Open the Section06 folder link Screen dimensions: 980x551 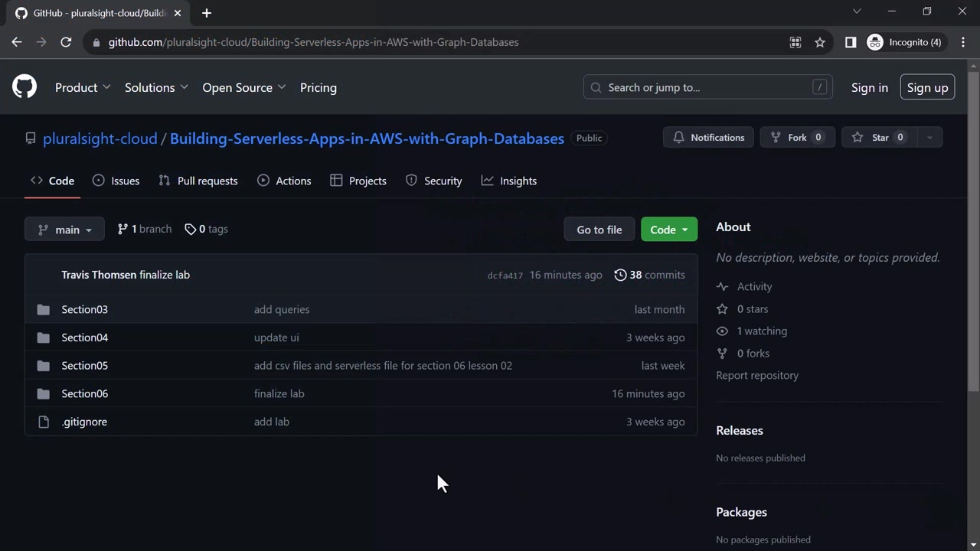[84, 393]
